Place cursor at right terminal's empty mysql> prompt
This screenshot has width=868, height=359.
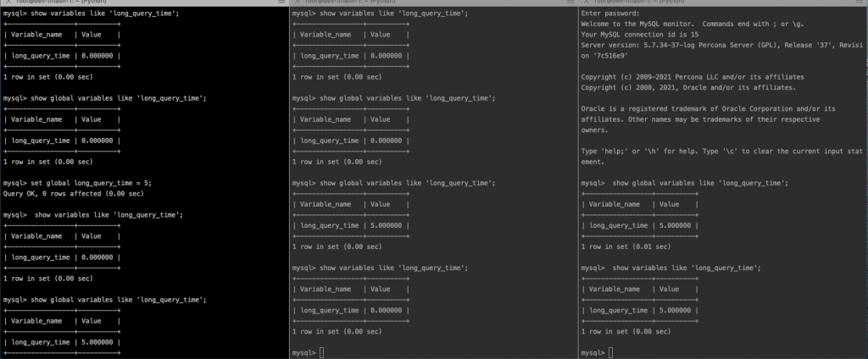611,352
